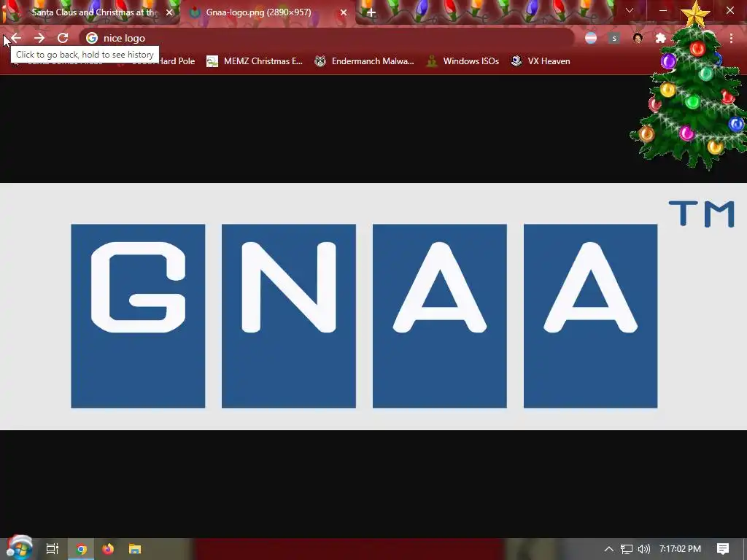Screen dimensions: 747x560
Task: Open the MEMZ Christmas E... bookmark
Action: coord(255,61)
